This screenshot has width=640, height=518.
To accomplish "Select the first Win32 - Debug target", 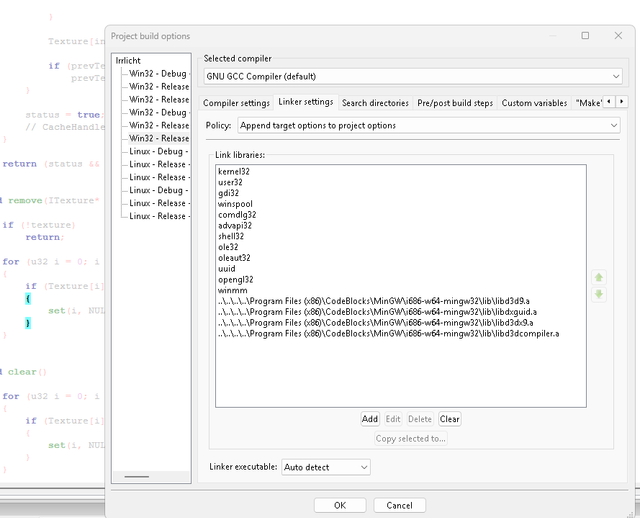I will click(159, 73).
